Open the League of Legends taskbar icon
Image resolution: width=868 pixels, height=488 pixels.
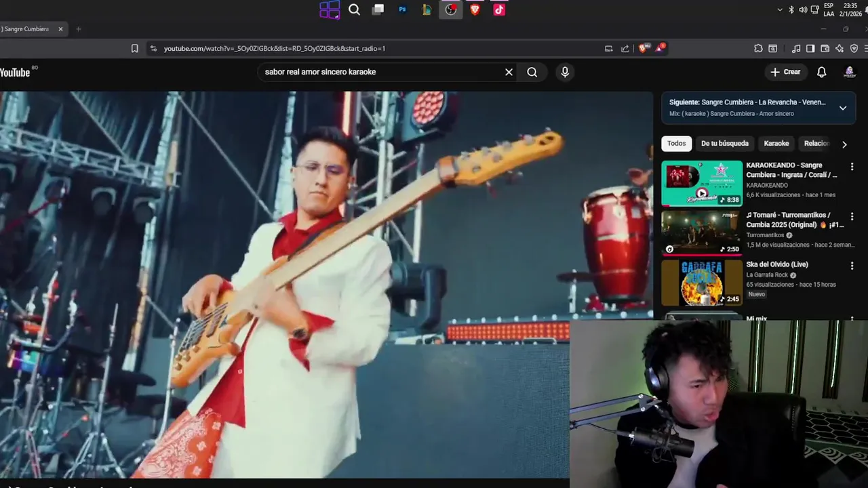pyautogui.click(x=427, y=9)
